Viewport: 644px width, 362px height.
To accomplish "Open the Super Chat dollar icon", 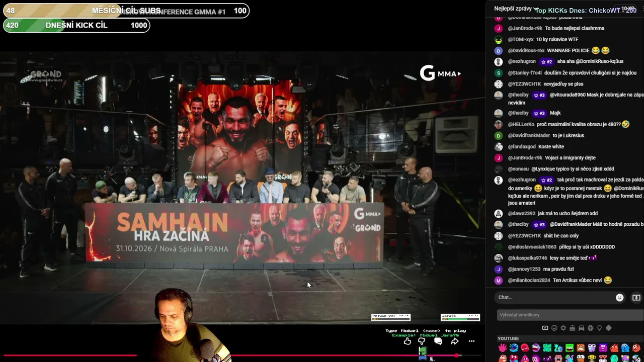I will point(636,298).
